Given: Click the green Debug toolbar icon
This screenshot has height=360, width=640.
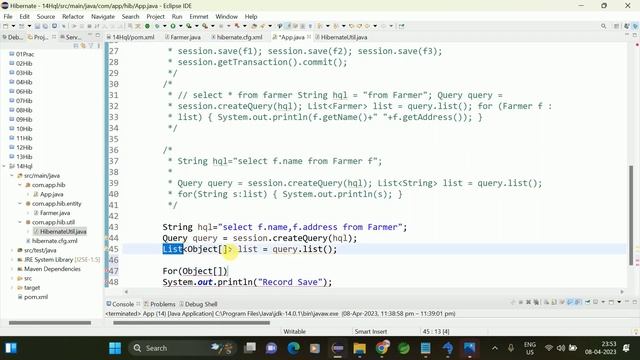Looking at the screenshot, I should (157, 26).
